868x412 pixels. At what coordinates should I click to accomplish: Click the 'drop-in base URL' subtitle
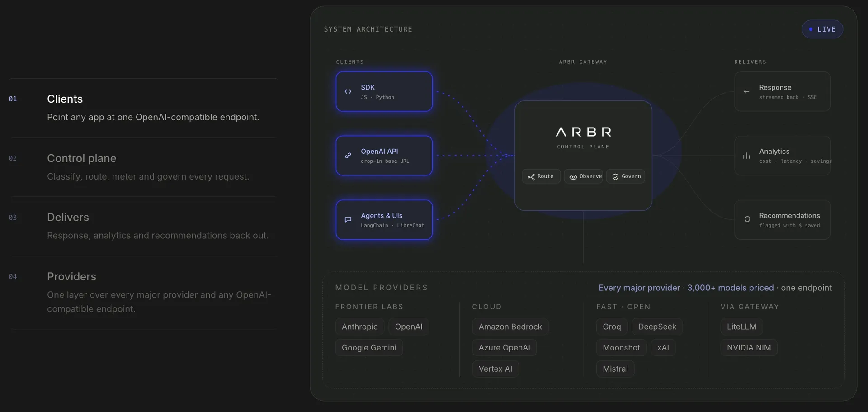point(385,161)
